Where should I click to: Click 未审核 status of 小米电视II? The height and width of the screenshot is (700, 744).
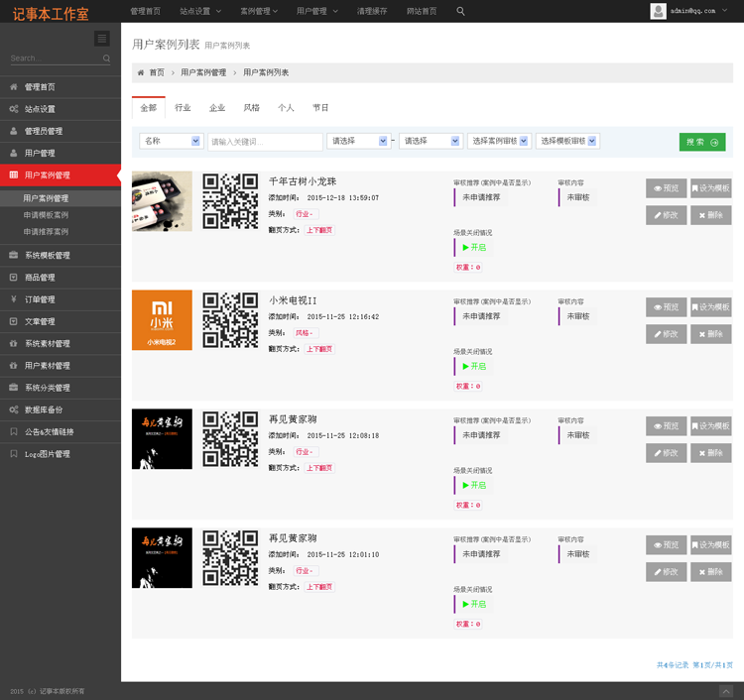pos(578,316)
